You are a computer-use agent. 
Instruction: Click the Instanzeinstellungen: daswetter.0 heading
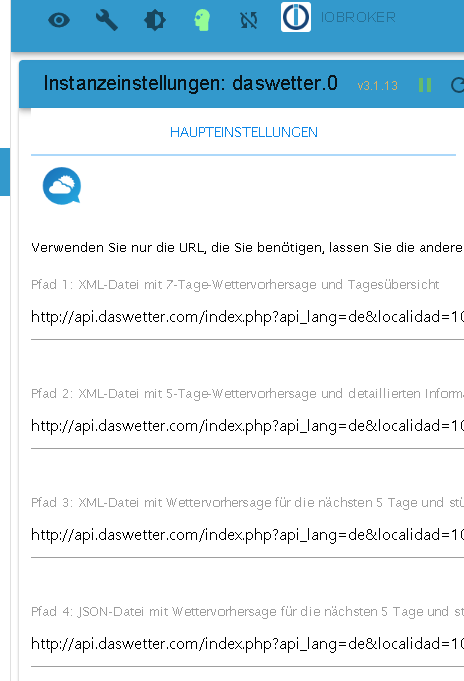(190, 83)
